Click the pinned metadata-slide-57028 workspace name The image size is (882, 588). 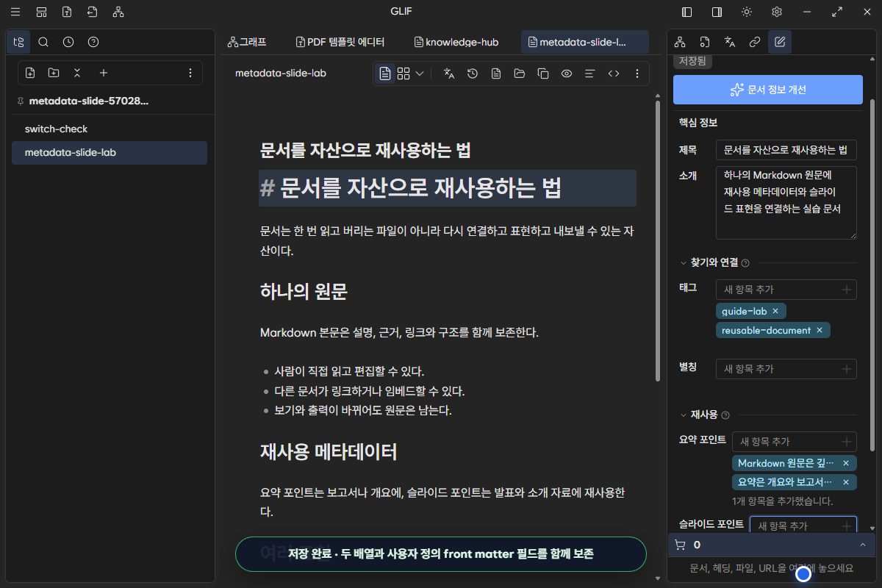click(x=88, y=101)
